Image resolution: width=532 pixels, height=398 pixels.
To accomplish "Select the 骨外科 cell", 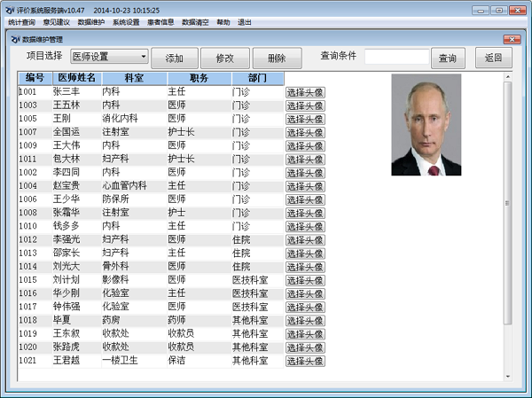I will [x=135, y=266].
